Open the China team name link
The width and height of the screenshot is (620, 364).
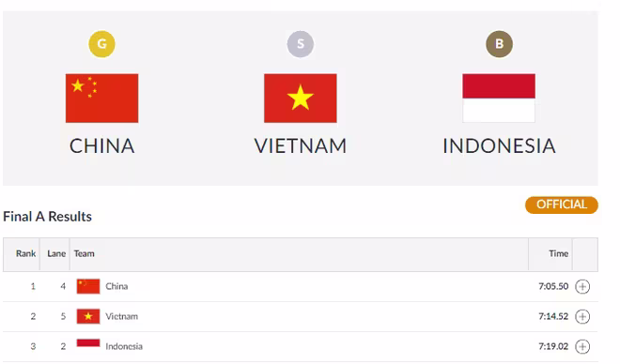tap(116, 286)
